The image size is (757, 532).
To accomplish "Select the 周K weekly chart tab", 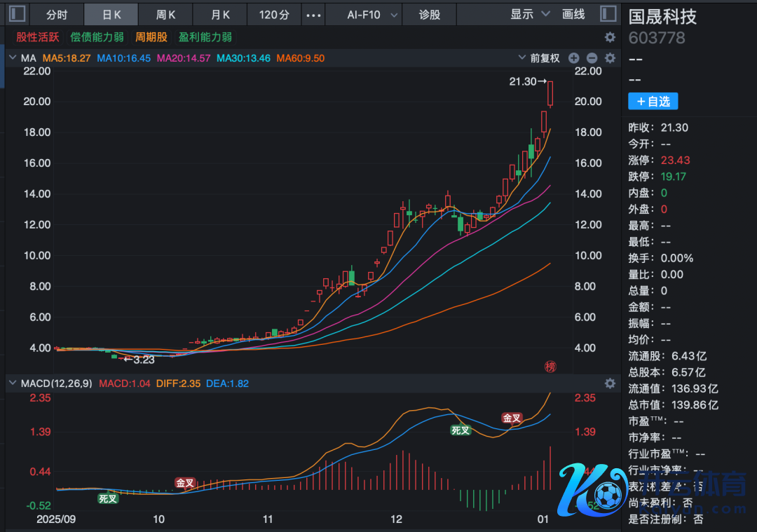I will tap(165, 15).
